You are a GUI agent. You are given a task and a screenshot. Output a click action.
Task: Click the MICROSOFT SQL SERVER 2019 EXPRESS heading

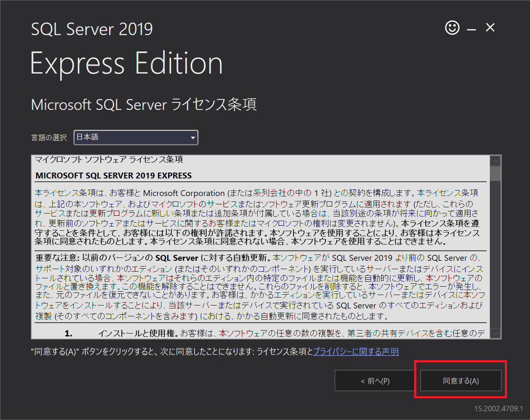click(x=114, y=176)
